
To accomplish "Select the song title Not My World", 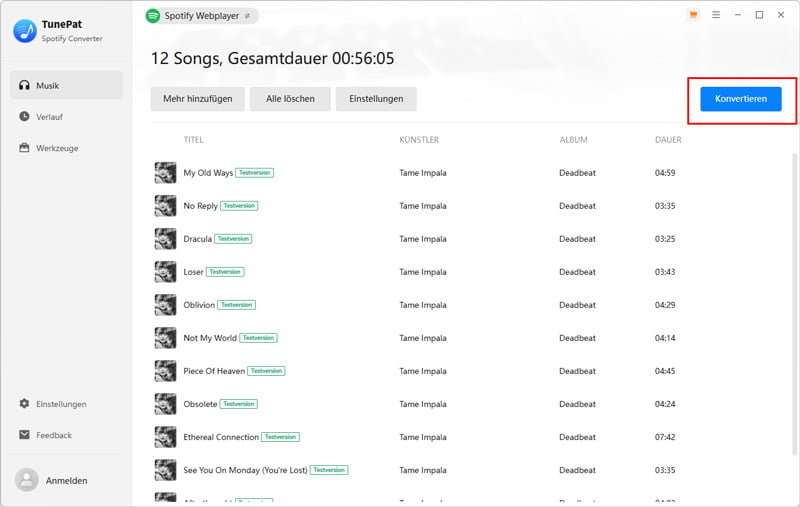I will coord(210,338).
